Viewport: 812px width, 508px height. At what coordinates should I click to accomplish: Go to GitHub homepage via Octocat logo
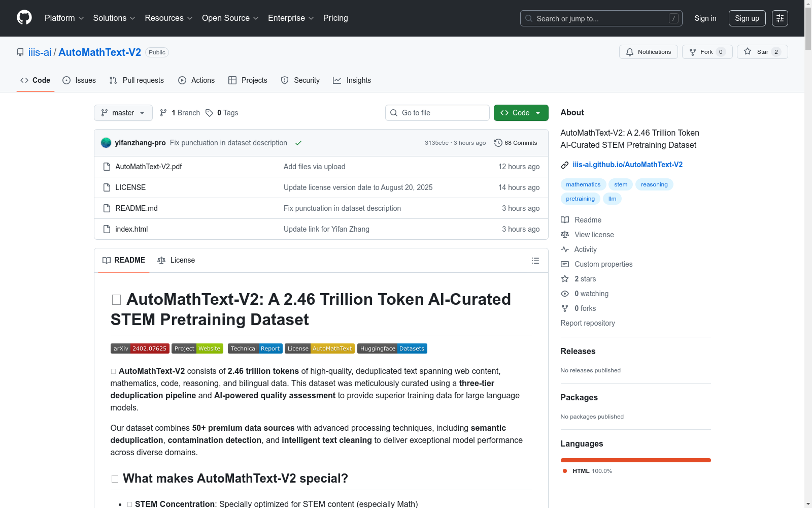[x=24, y=18]
